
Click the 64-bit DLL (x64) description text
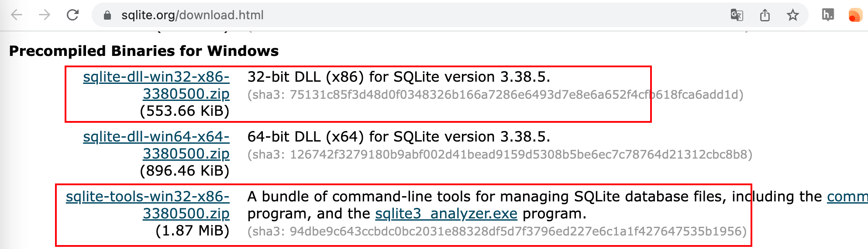[399, 137]
